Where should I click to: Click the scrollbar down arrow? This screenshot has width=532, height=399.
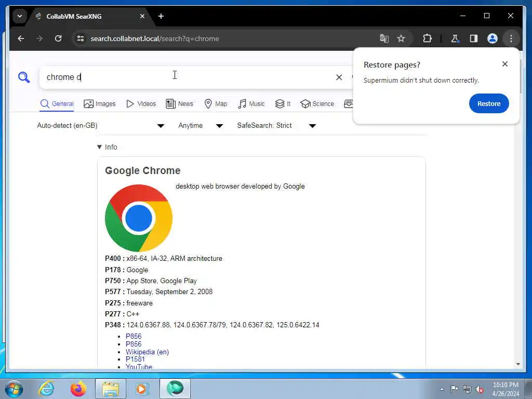point(518,364)
